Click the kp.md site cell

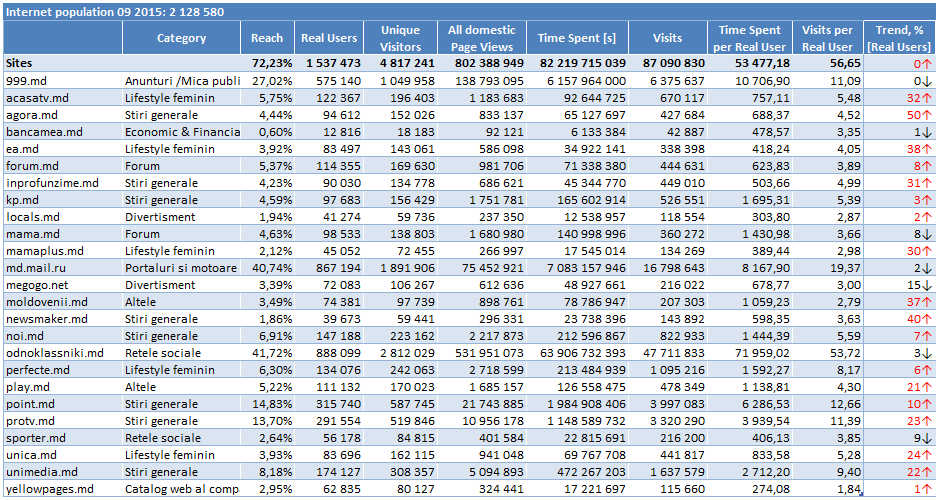click(62, 200)
